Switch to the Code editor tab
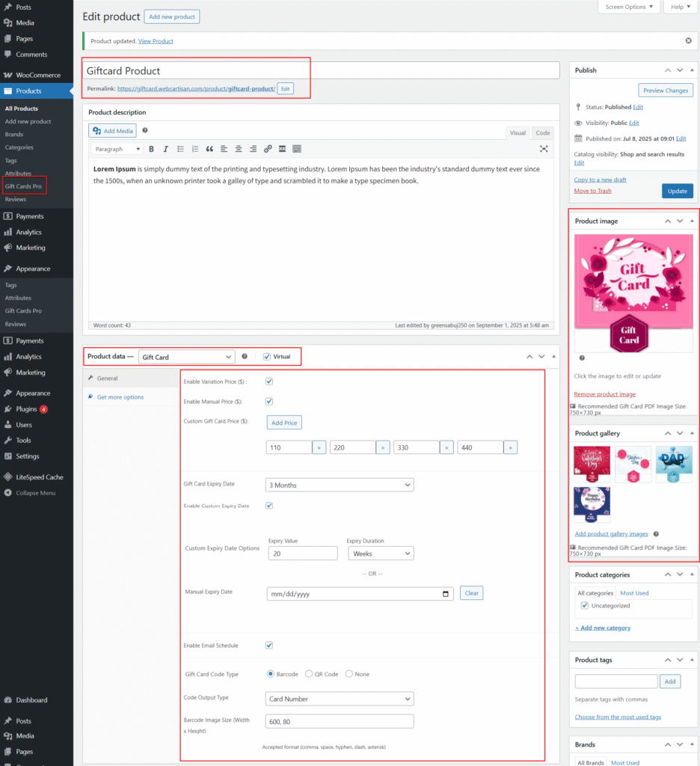 (543, 132)
